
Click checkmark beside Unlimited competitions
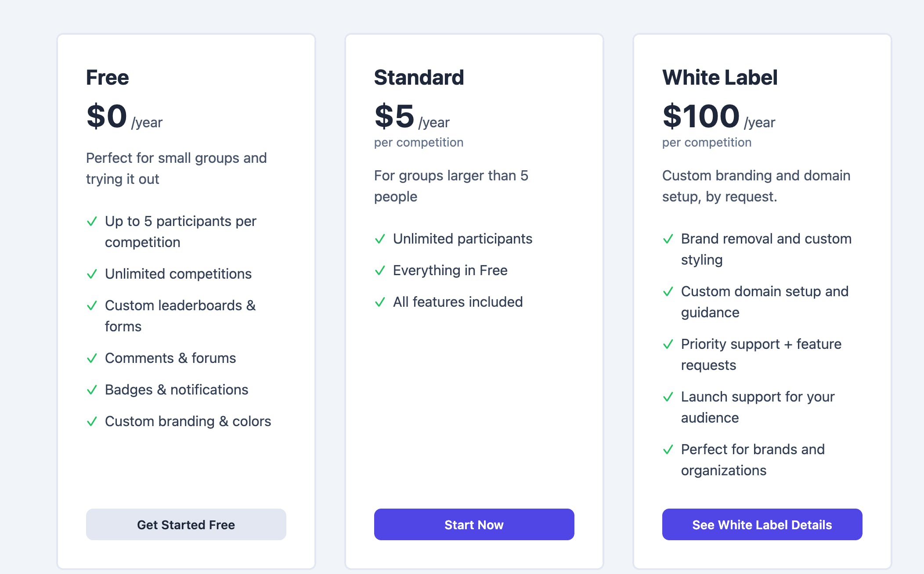pyautogui.click(x=92, y=274)
